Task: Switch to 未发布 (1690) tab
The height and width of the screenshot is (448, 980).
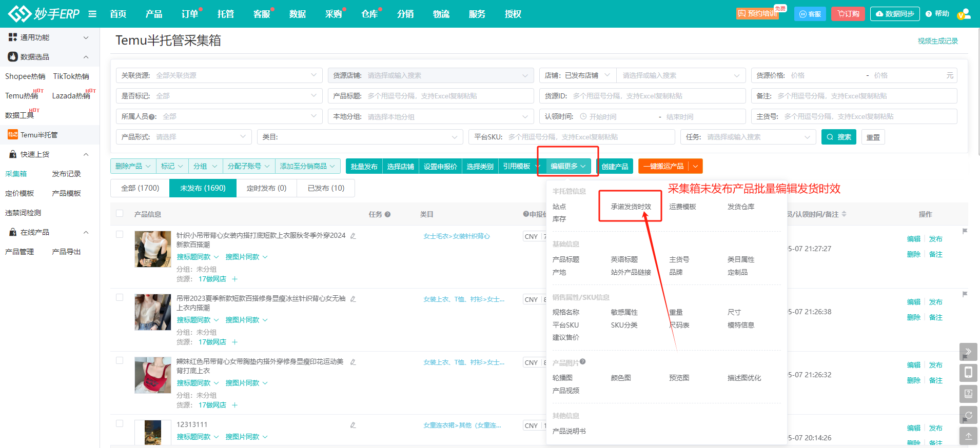Action: click(203, 188)
